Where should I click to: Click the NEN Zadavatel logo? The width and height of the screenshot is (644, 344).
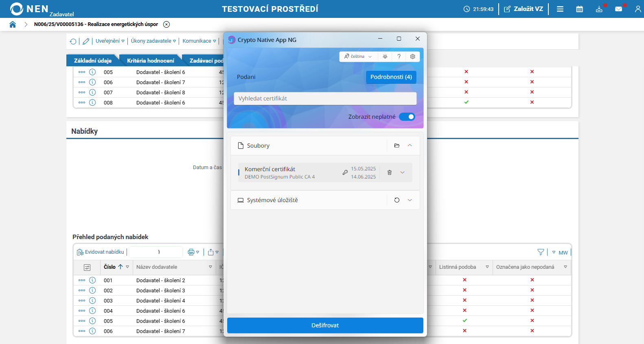coord(42,9)
